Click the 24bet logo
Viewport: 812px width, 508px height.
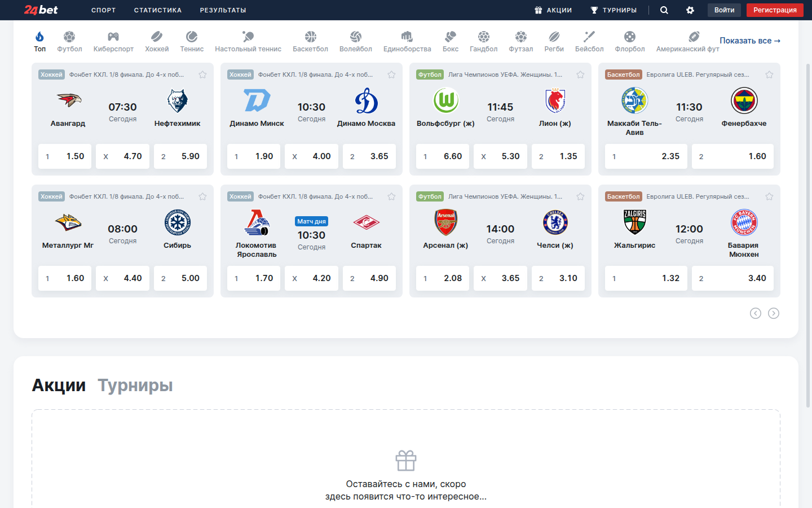(41, 10)
